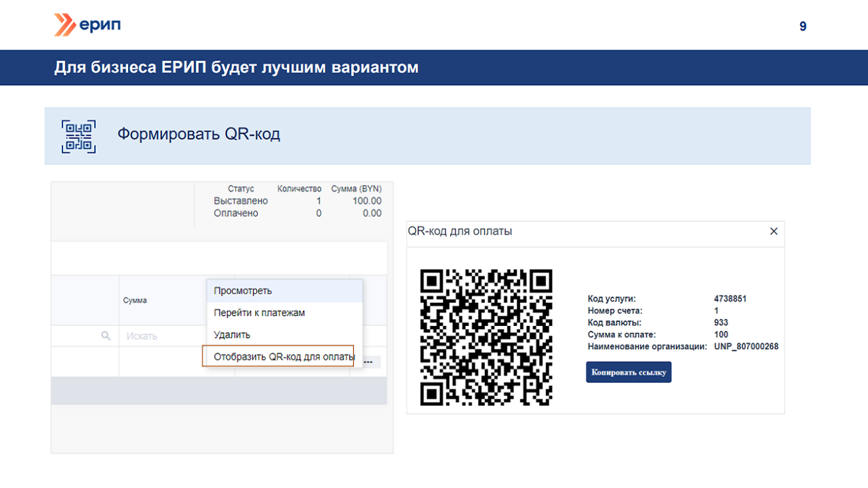Open the three-dots row actions button
This screenshot has height=488, width=868.
[369, 362]
